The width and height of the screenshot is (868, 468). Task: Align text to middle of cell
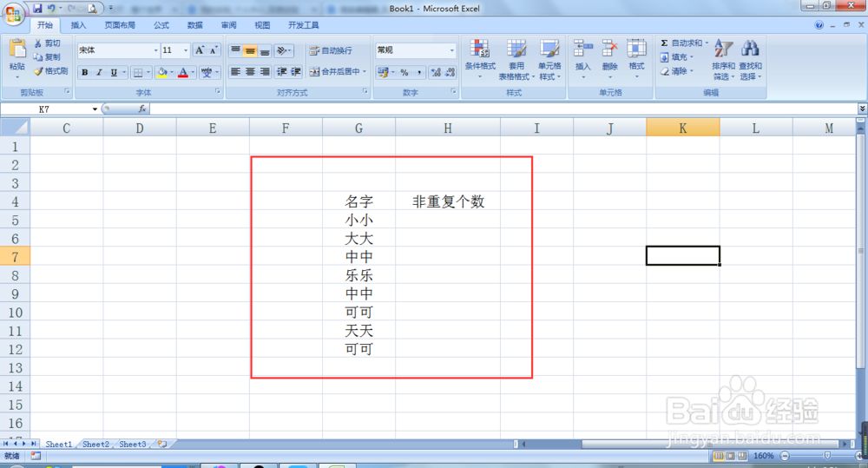[250, 50]
